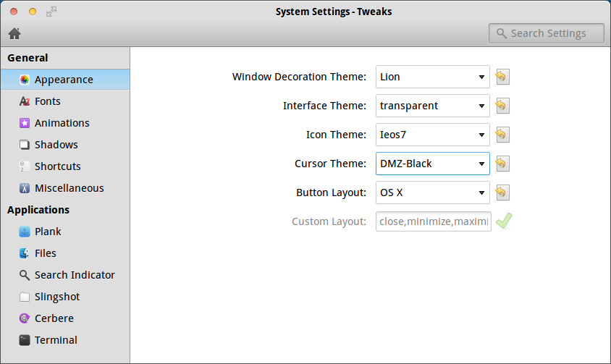Click the green checkmark beside Custom Layout
611x364 pixels.
pos(503,221)
